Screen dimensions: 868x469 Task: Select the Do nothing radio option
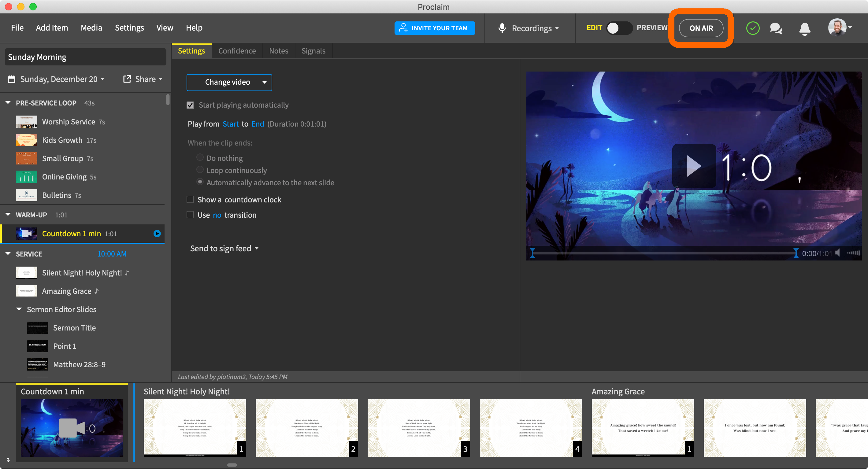pyautogui.click(x=200, y=158)
